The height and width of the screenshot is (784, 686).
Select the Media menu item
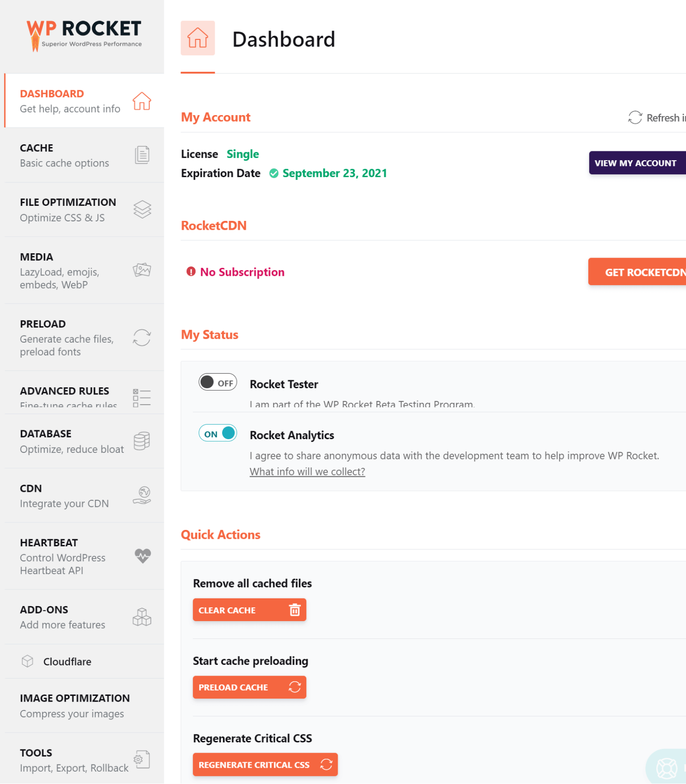point(84,270)
